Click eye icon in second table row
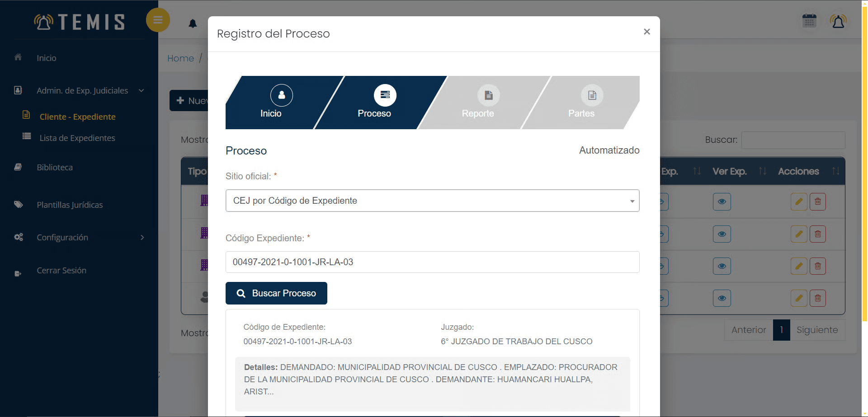Screen dimensions: 868x417 [x=722, y=234]
